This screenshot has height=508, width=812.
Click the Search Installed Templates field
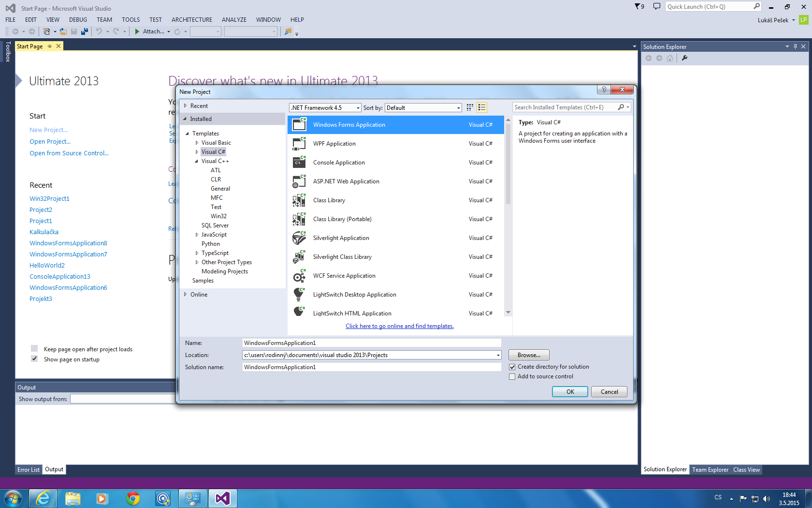point(565,107)
